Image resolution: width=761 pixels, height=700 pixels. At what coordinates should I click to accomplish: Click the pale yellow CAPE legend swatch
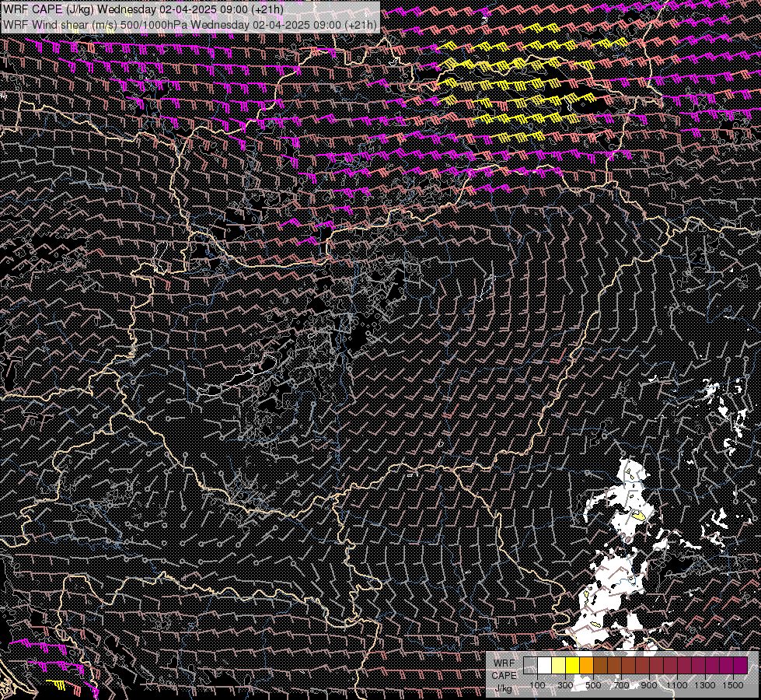coord(559,665)
